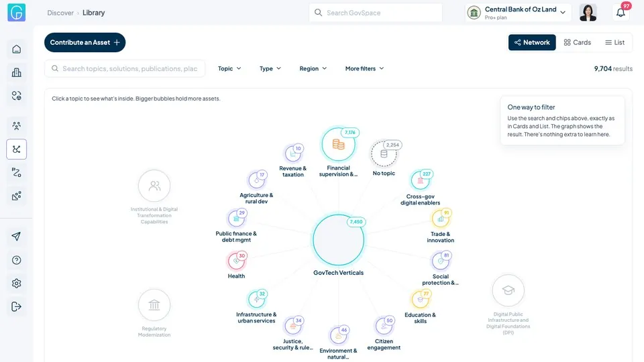Viewport: 644px width, 362px height.
Task: Select the Environment & natural bubble
Action: pyautogui.click(x=338, y=335)
